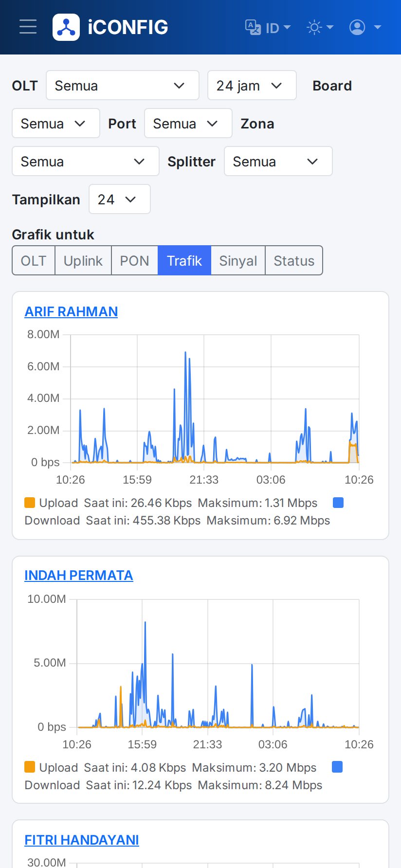Open the sun theme switcher
The width and height of the screenshot is (401, 868).
coord(320,27)
